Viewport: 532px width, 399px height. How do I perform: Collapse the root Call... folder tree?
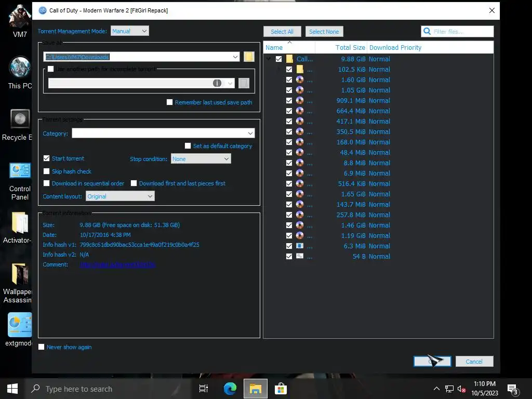[269, 59]
